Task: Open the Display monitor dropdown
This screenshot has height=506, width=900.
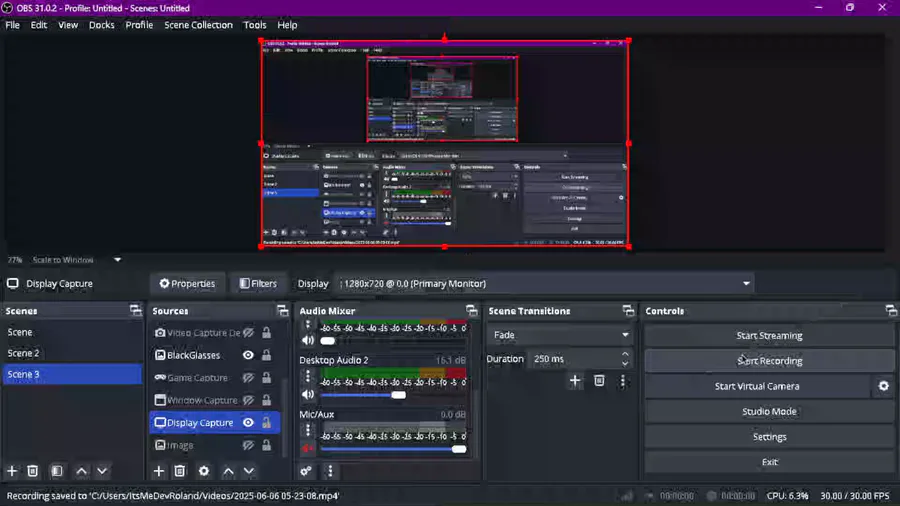Action: tap(544, 283)
